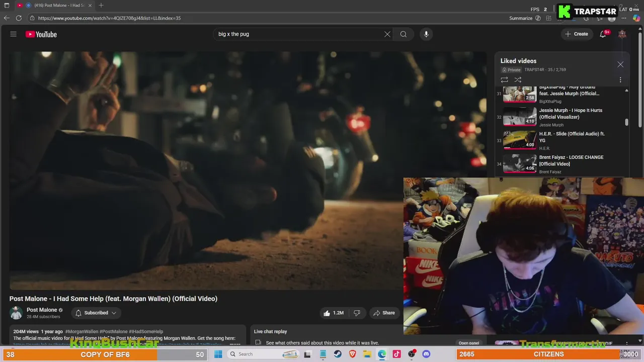Close the Liked videos playlist panel
Image resolution: width=644 pixels, height=362 pixels.
(x=620, y=64)
